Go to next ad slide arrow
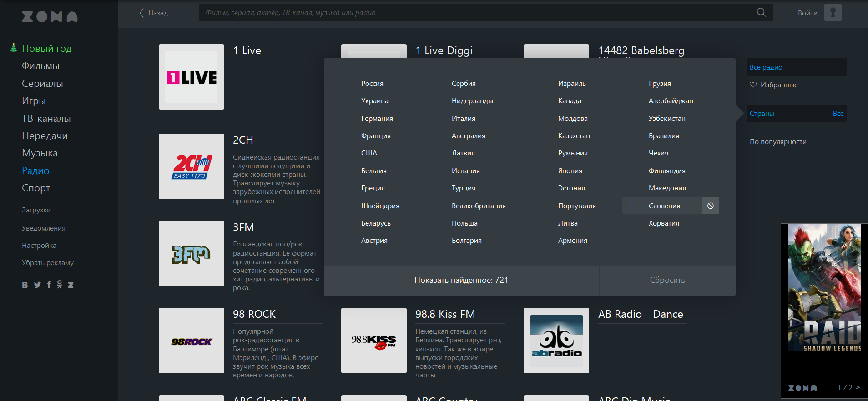 click(x=858, y=387)
